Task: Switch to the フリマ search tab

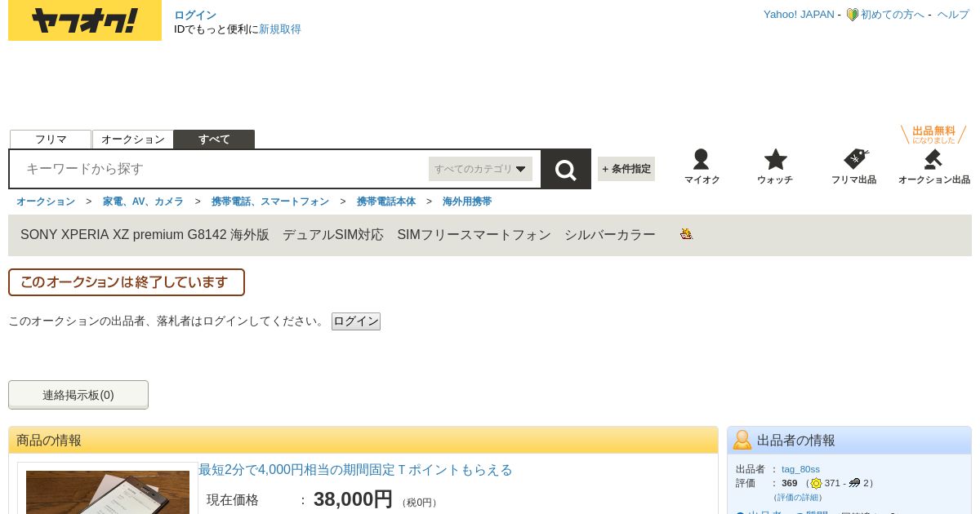Action: point(51,140)
